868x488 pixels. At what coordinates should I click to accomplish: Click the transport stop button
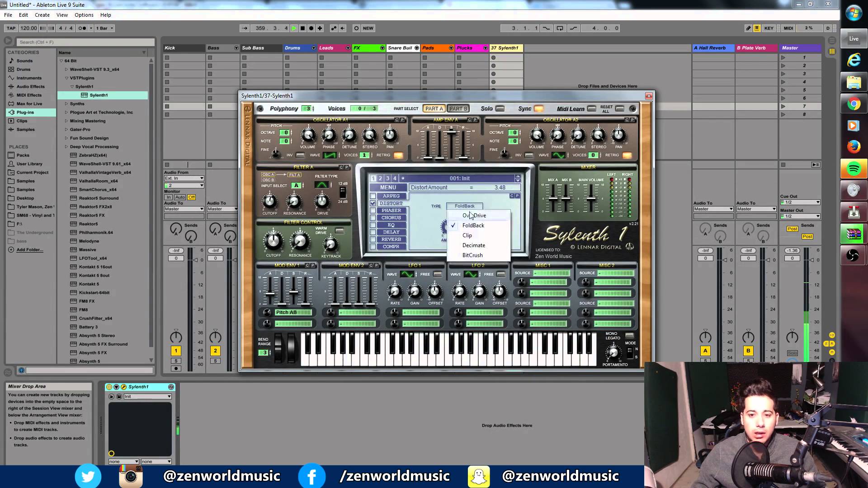(x=302, y=28)
